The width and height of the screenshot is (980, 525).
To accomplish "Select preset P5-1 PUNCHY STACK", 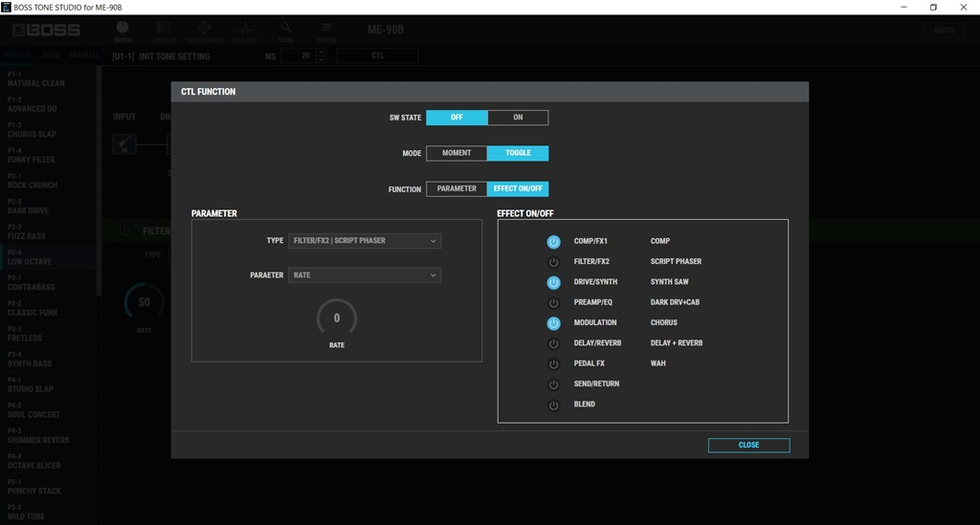I will 48,487.
